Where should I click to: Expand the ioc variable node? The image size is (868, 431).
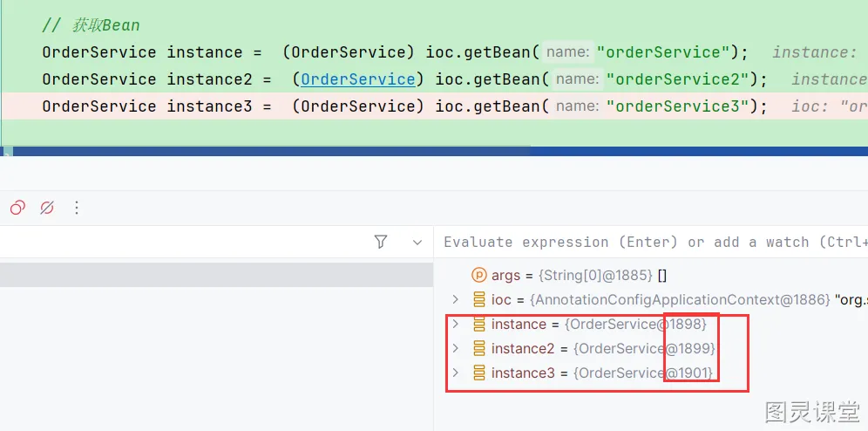click(x=455, y=299)
